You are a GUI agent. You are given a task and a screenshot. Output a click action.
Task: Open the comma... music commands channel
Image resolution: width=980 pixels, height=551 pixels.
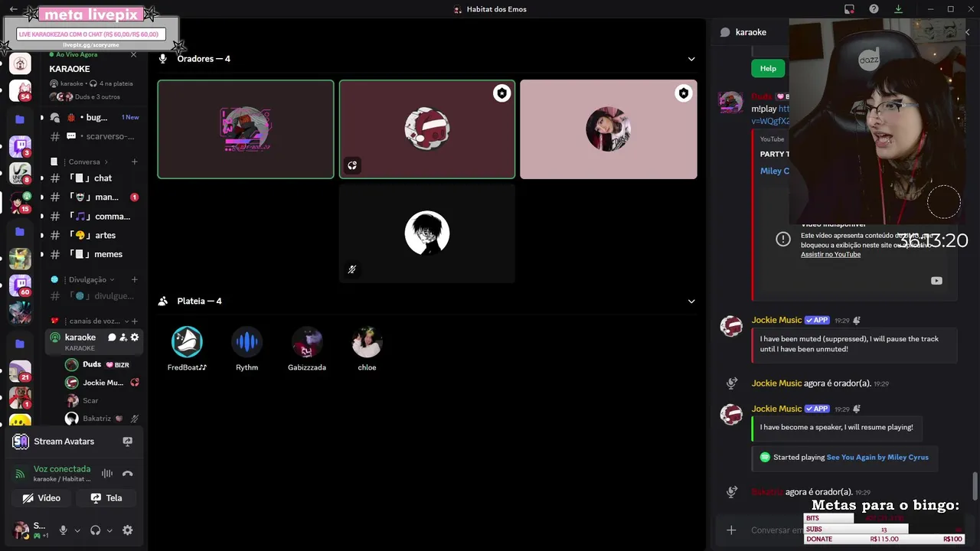pos(93,217)
